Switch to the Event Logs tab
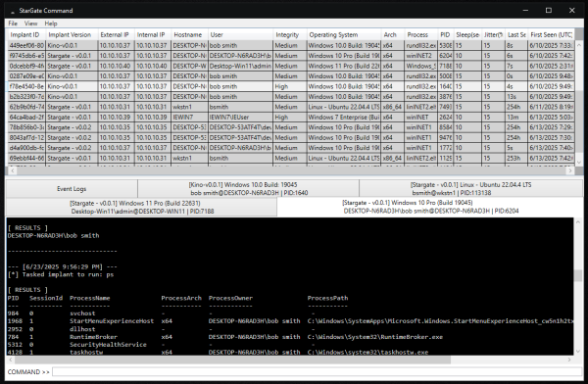 pos(72,189)
